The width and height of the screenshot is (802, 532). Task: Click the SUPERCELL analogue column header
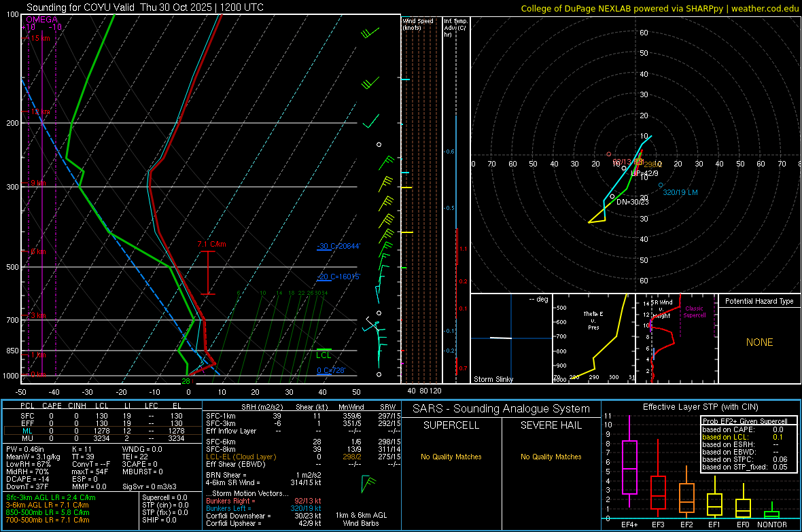451,425
